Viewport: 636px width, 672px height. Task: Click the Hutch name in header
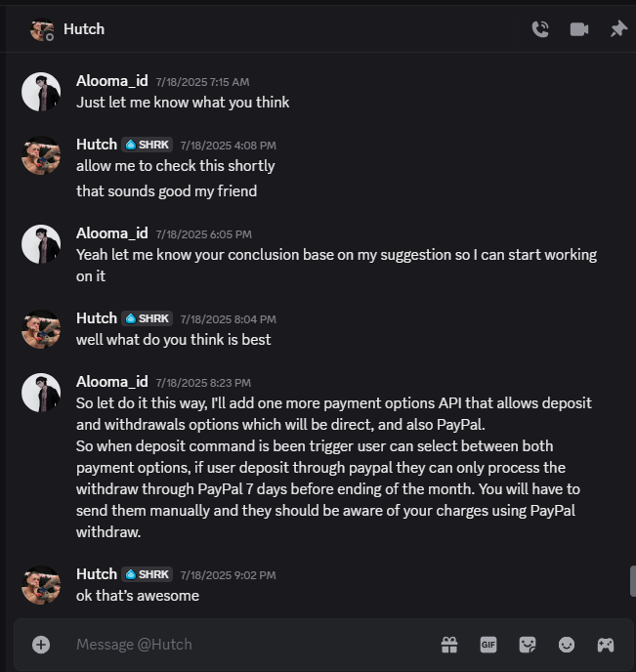click(84, 29)
